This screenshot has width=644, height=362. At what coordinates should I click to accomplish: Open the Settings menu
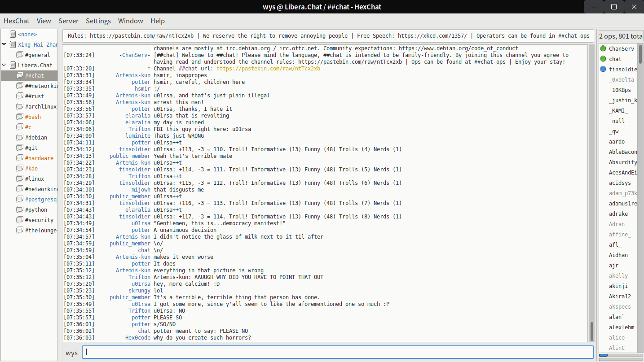tap(98, 21)
